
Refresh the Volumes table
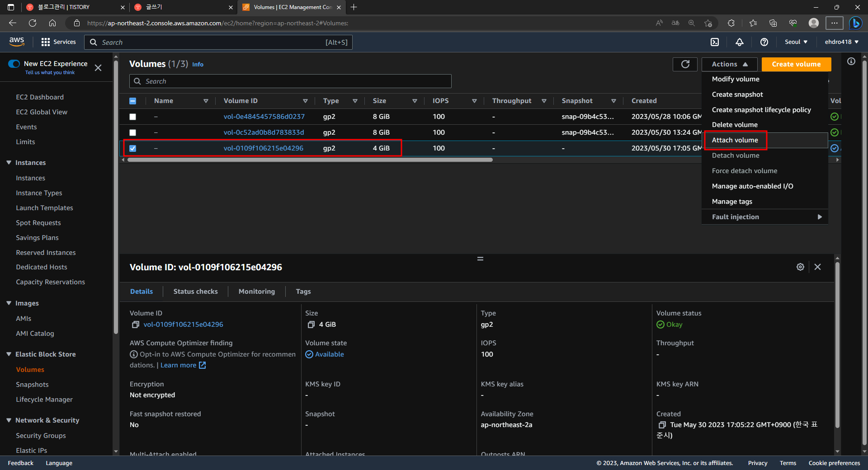point(685,64)
